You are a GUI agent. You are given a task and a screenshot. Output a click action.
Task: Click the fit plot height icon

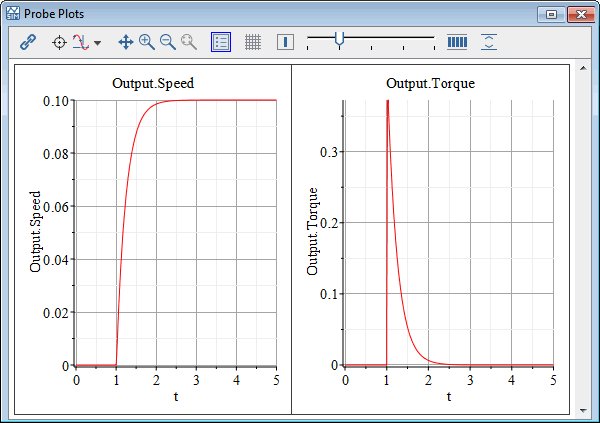(x=489, y=42)
